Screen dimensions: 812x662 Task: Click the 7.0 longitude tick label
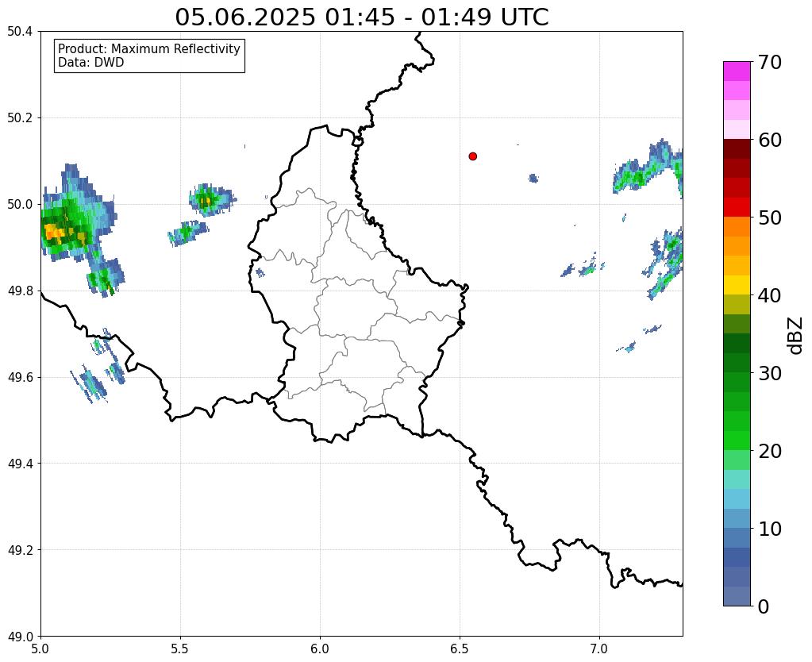pyautogui.click(x=599, y=649)
